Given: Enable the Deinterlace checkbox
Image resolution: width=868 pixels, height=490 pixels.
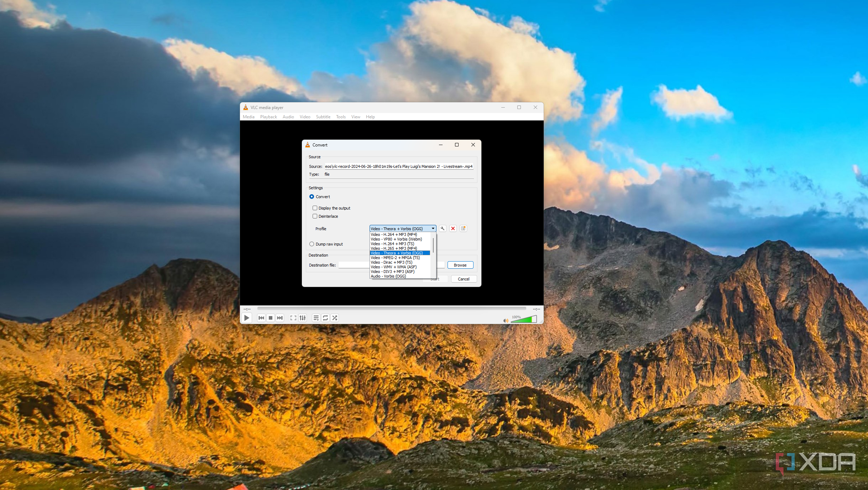Looking at the screenshot, I should click(315, 216).
